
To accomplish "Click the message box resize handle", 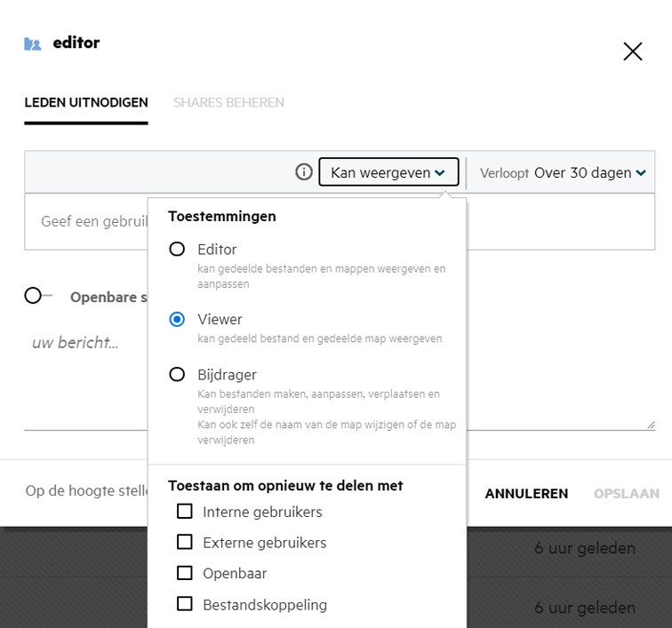I will tap(651, 425).
